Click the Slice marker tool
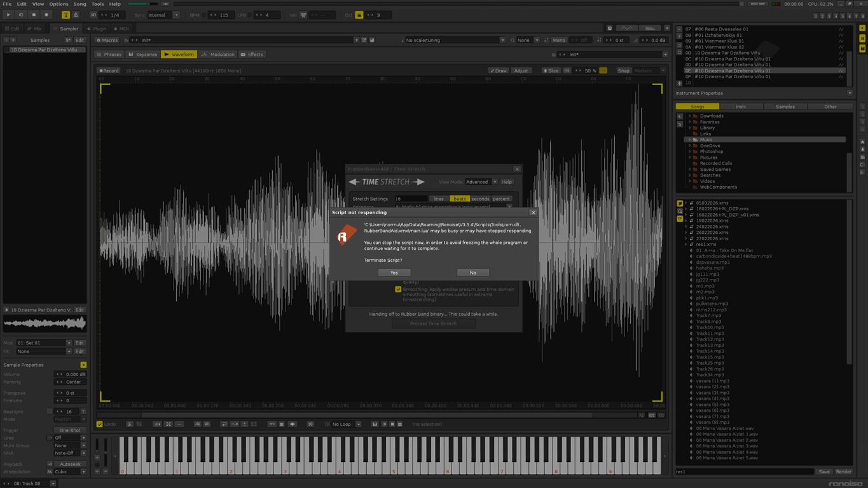 coord(551,71)
